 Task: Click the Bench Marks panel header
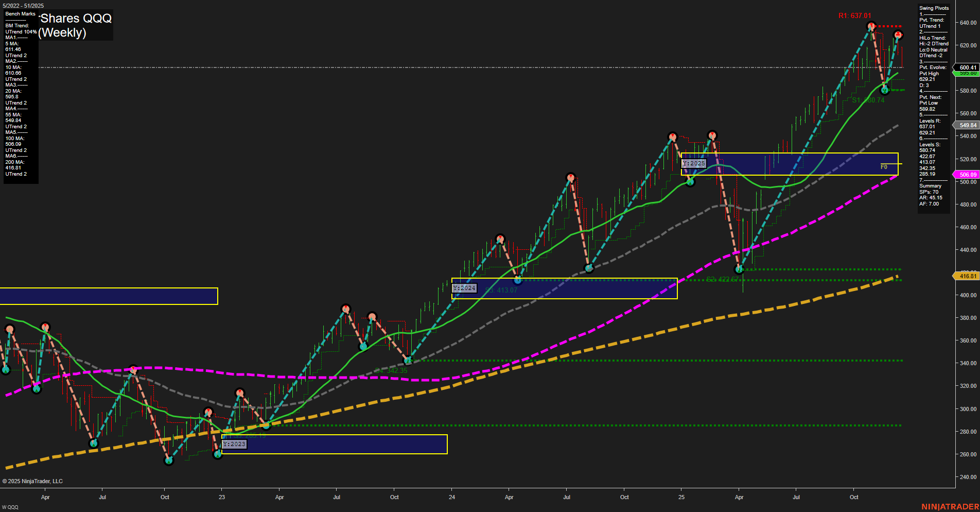click(21, 14)
